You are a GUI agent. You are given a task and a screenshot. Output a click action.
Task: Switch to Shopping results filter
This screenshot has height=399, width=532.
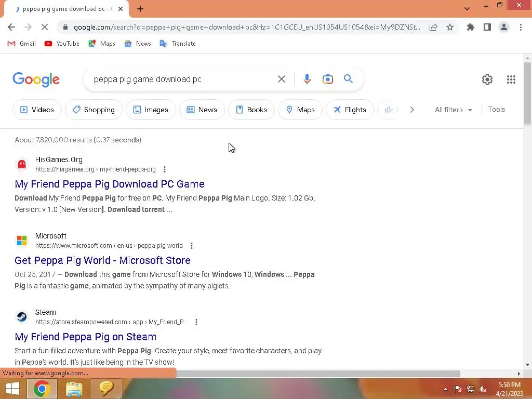coord(94,110)
